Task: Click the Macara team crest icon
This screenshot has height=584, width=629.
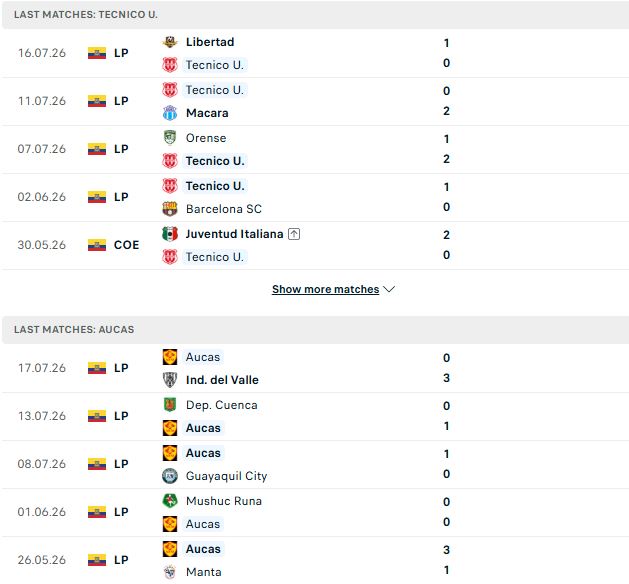Action: pyautogui.click(x=170, y=113)
